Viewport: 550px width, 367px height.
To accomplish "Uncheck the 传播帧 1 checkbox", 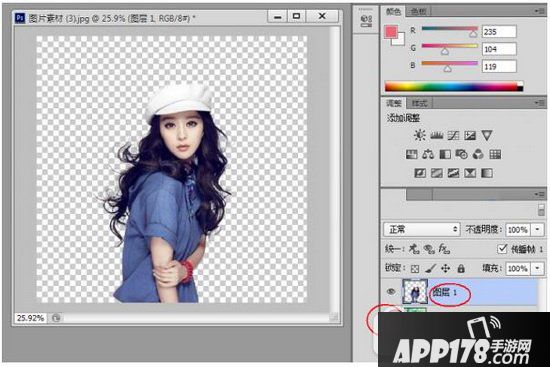I will (x=502, y=249).
